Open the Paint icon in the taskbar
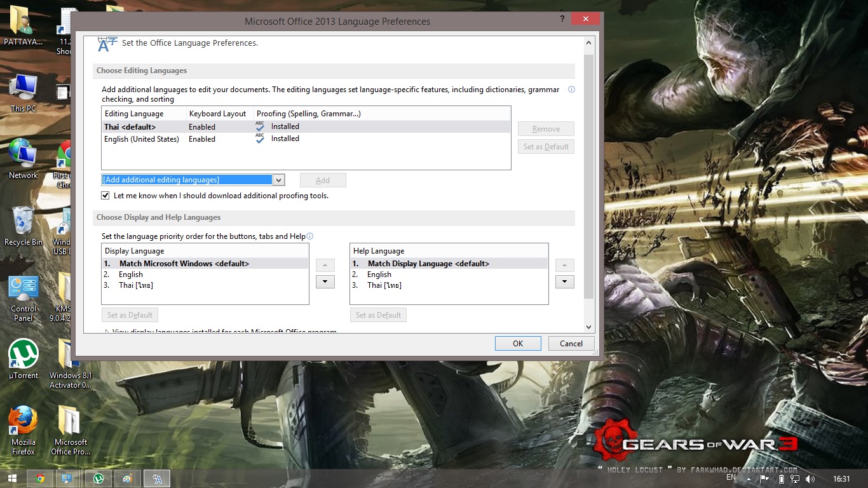 point(128,478)
